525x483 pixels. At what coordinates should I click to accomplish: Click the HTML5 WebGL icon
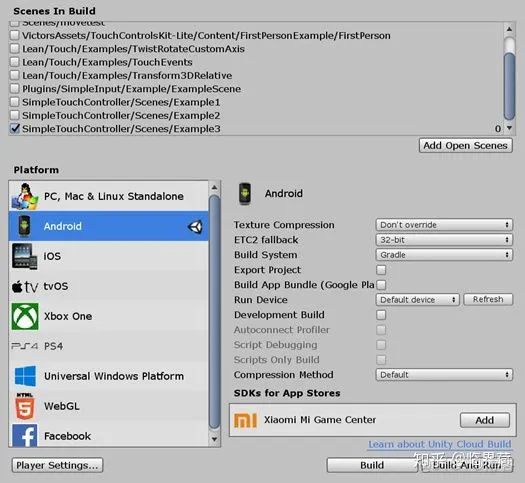tap(25, 406)
